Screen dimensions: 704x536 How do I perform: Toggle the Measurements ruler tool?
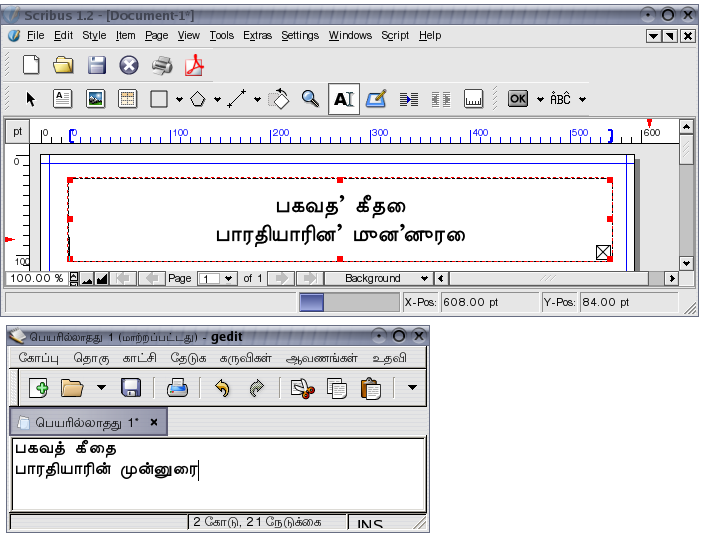coord(474,99)
